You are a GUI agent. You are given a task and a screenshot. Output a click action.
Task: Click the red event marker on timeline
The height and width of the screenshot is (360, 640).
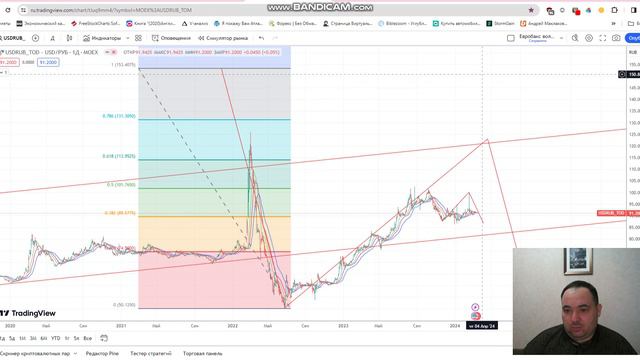click(475, 316)
